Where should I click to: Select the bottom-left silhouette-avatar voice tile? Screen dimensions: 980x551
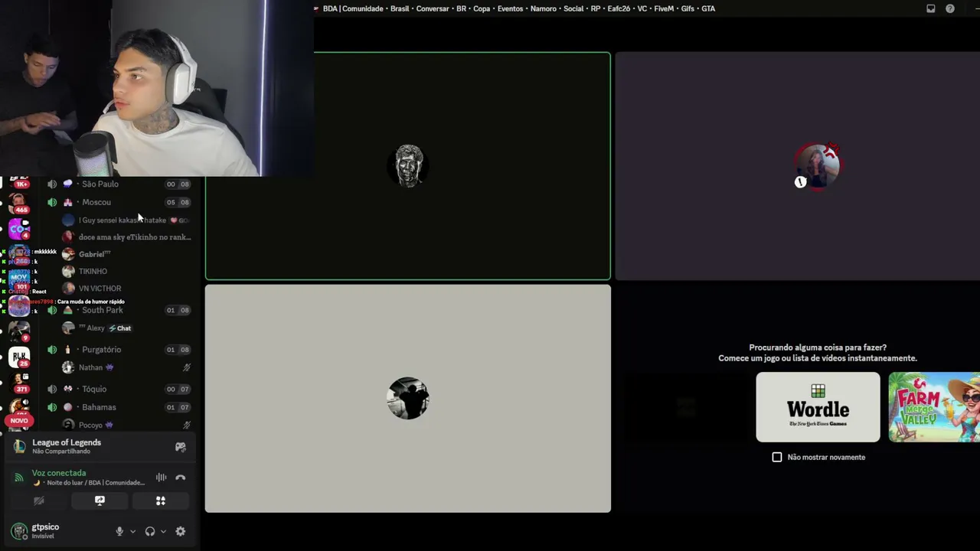coord(408,399)
